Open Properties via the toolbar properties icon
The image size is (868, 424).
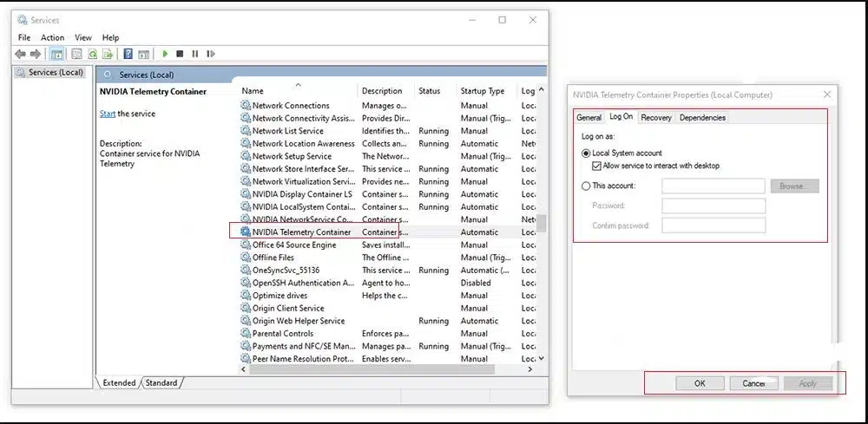coord(77,54)
